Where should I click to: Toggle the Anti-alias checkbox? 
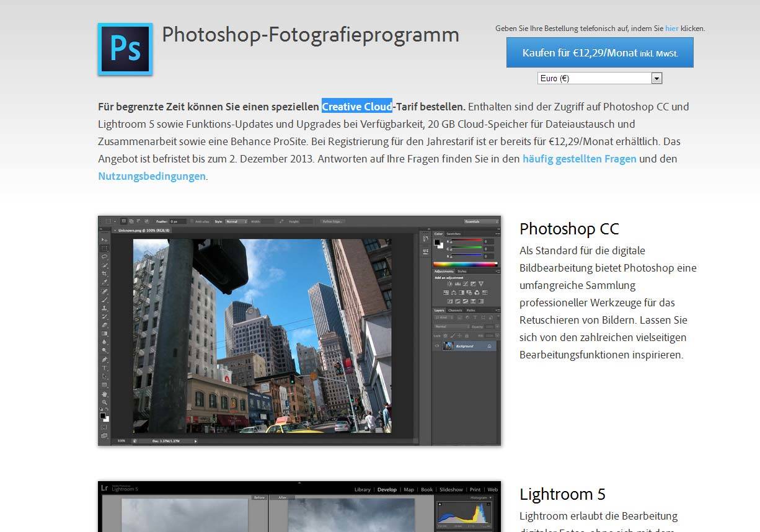pos(192,221)
